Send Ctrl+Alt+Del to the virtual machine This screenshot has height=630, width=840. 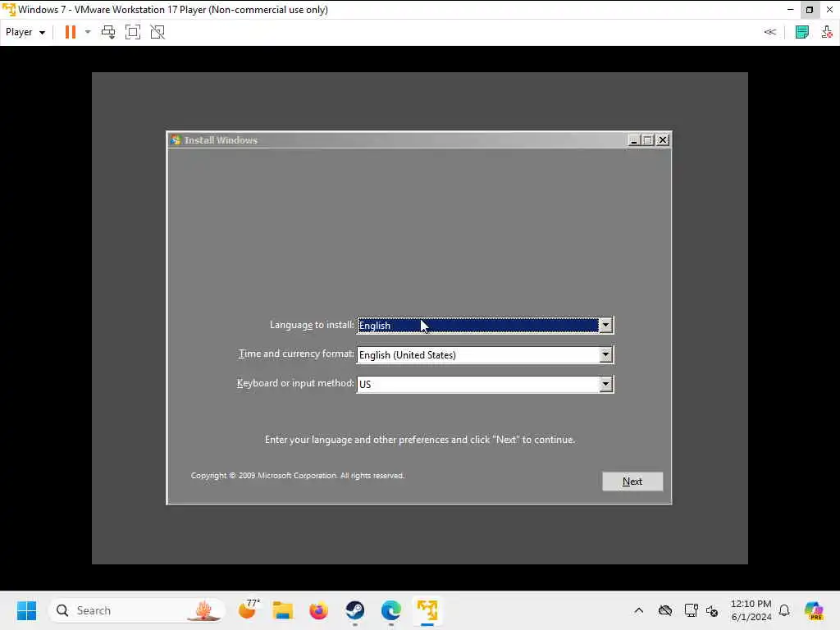pos(108,32)
